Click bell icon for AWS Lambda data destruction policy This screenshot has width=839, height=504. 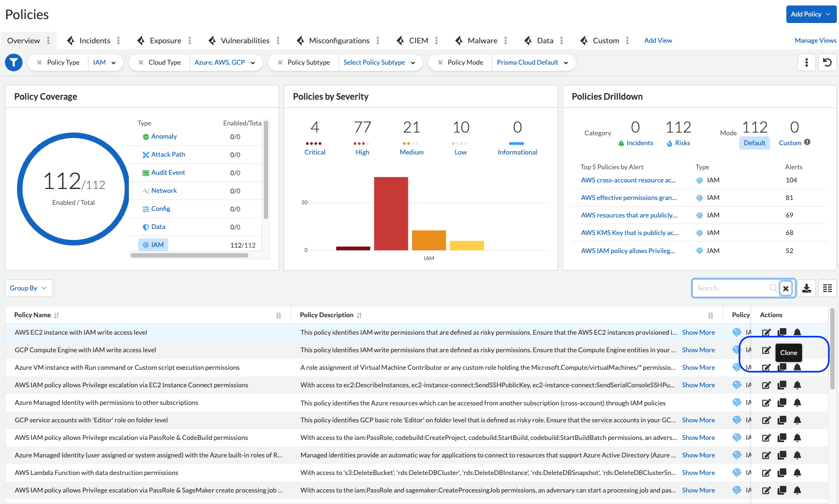797,473
